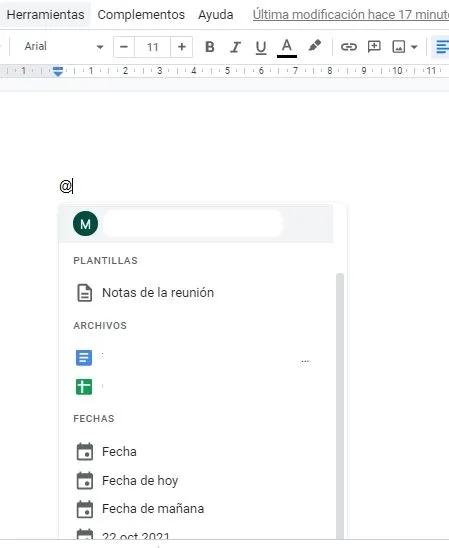Toggle italic formatting

pos(235,47)
